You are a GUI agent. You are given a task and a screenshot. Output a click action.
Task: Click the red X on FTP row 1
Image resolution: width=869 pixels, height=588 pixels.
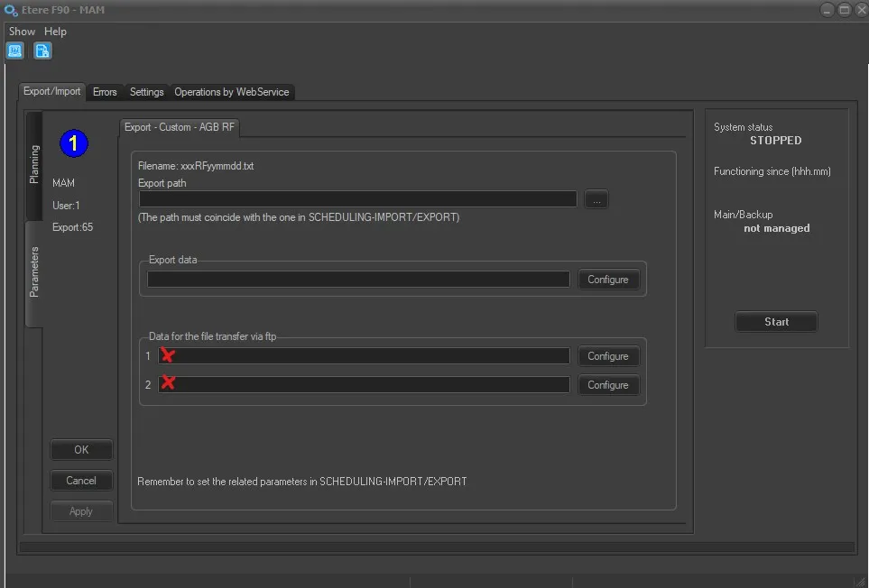coord(167,355)
